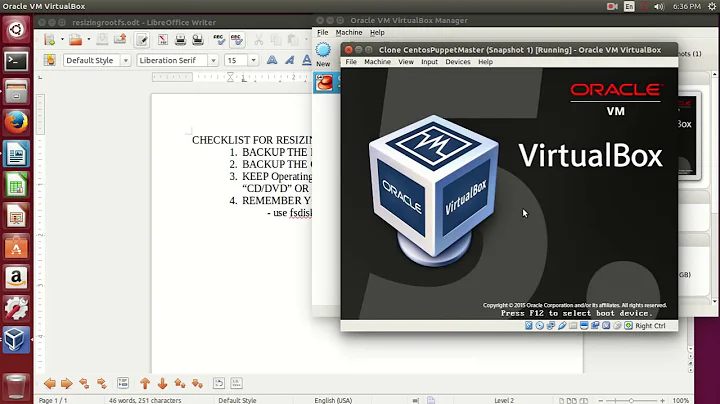The height and width of the screenshot is (404, 720).
Task: Click the Default Style paragraph style field
Action: point(92,60)
